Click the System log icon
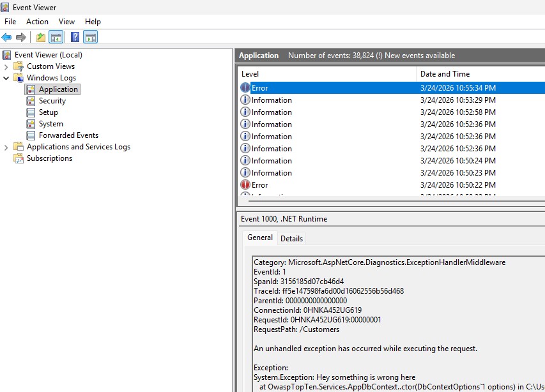The height and width of the screenshot is (392, 545). (31, 124)
